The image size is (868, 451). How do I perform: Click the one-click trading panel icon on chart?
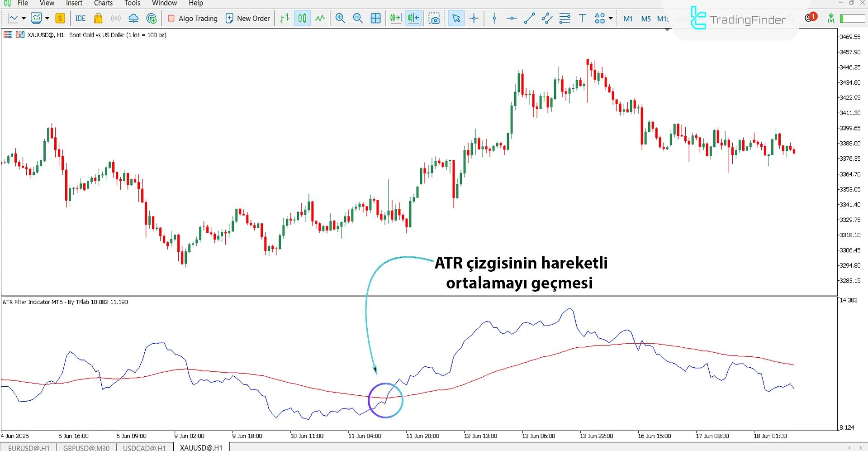(x=8, y=35)
